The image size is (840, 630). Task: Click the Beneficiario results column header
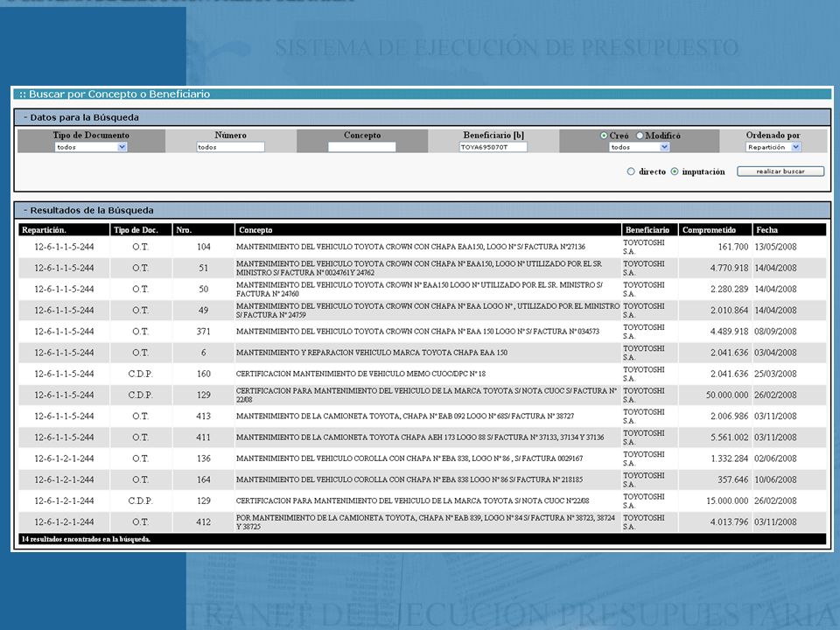650,230
